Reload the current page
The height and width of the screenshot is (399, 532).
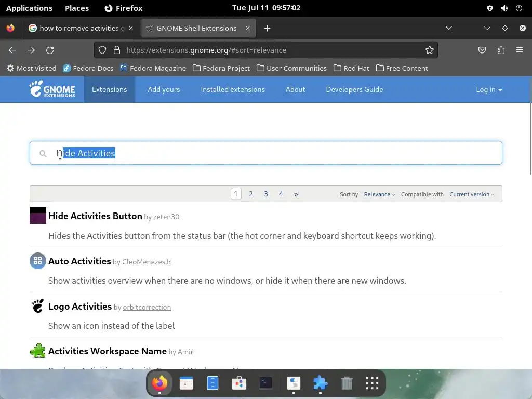coord(50,50)
